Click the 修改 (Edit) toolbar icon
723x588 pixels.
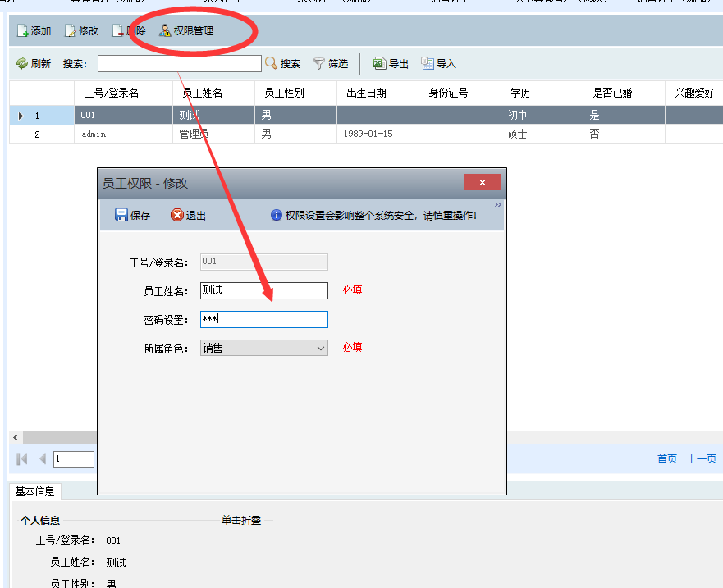71,31
